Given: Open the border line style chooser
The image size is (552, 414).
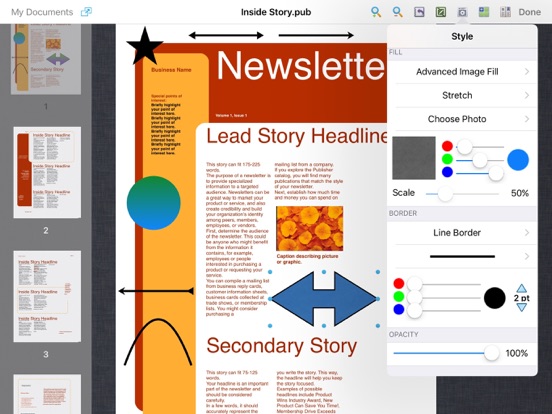Looking at the screenshot, I should tap(462, 256).
